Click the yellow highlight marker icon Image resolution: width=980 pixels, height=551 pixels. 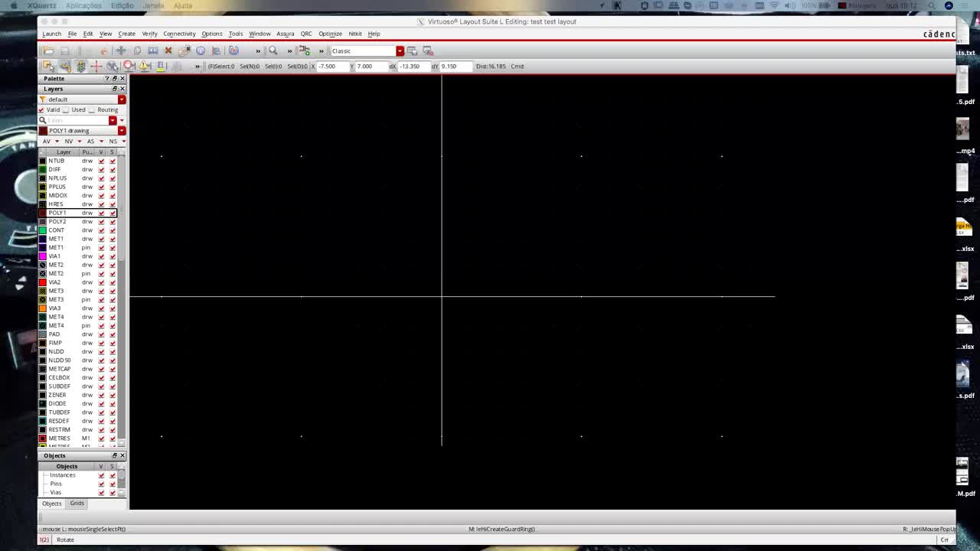(x=161, y=66)
